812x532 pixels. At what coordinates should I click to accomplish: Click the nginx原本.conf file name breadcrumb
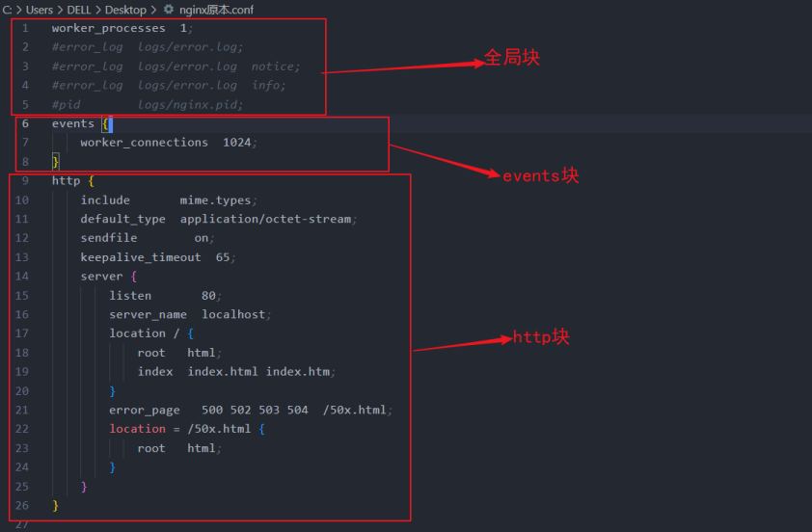point(217,10)
